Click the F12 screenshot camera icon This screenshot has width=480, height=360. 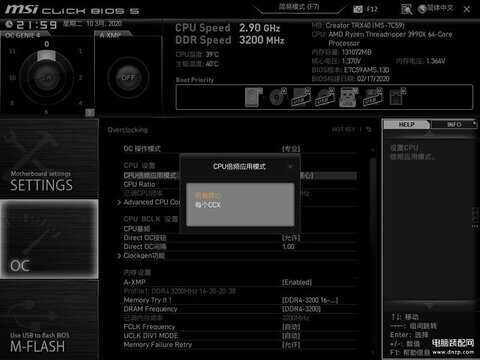[358, 9]
